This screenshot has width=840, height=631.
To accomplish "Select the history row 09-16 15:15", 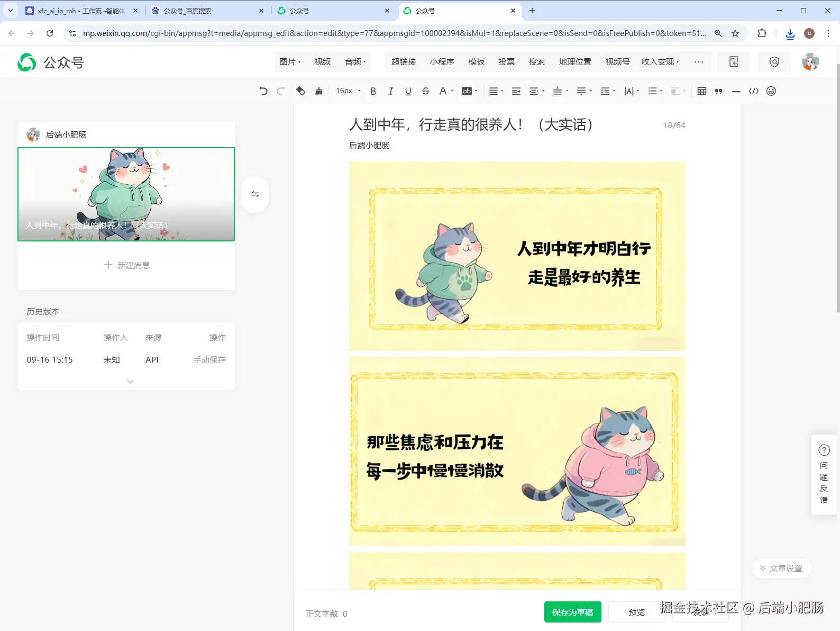I will point(126,359).
